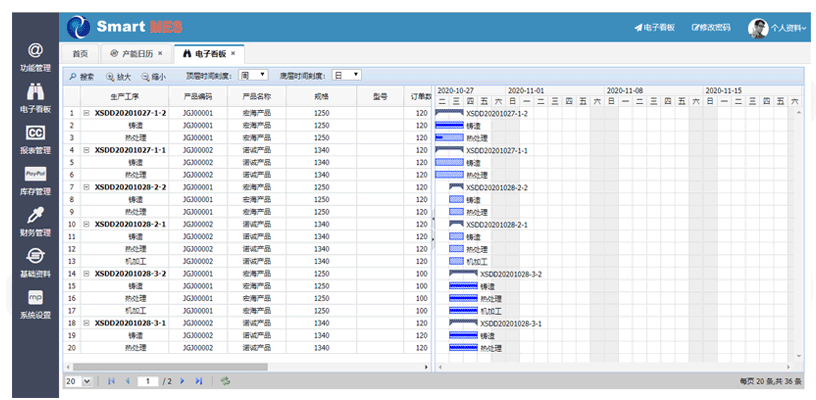
Task: Click the 搜索 search button
Action: coord(81,76)
